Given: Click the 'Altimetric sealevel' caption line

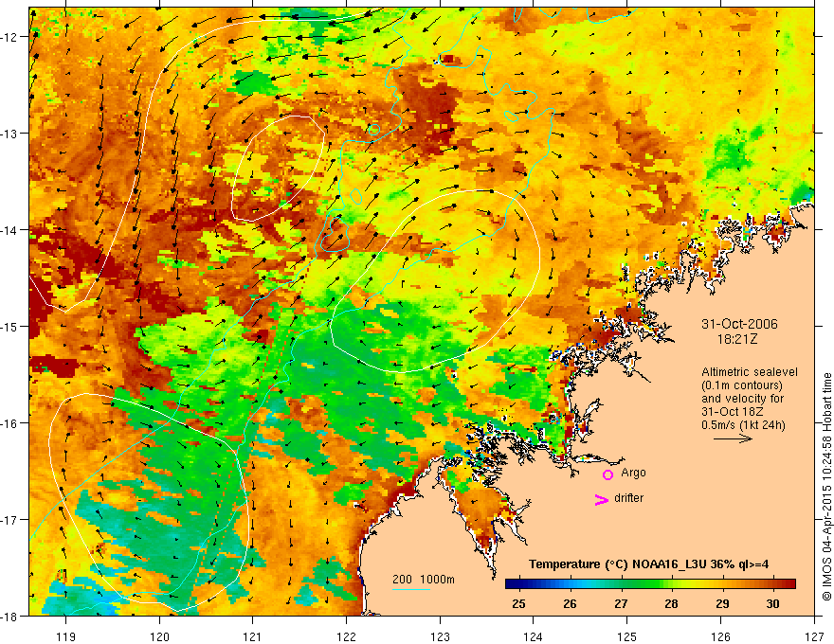Looking at the screenshot, I should click(750, 372).
